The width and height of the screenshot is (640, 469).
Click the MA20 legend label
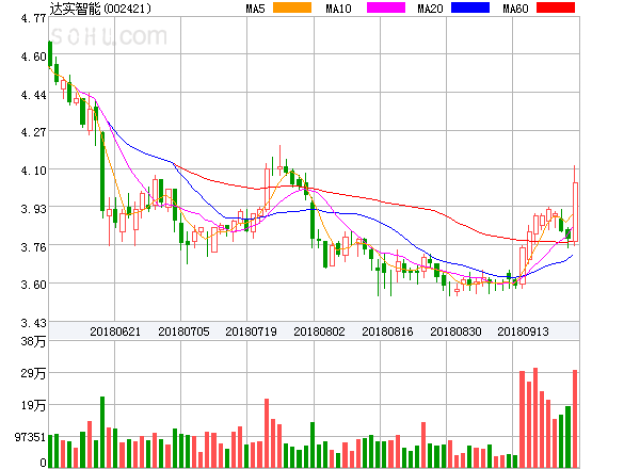430,9
